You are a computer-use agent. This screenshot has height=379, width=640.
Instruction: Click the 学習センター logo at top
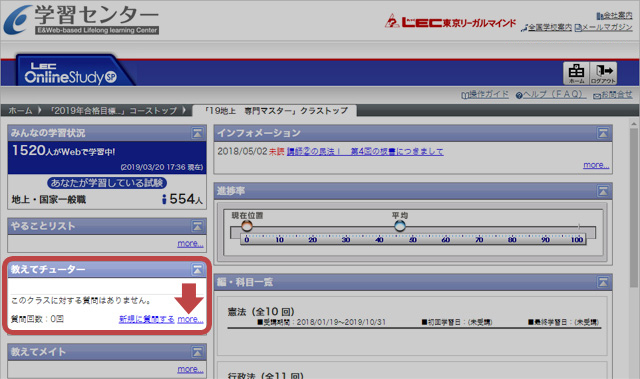[81, 20]
